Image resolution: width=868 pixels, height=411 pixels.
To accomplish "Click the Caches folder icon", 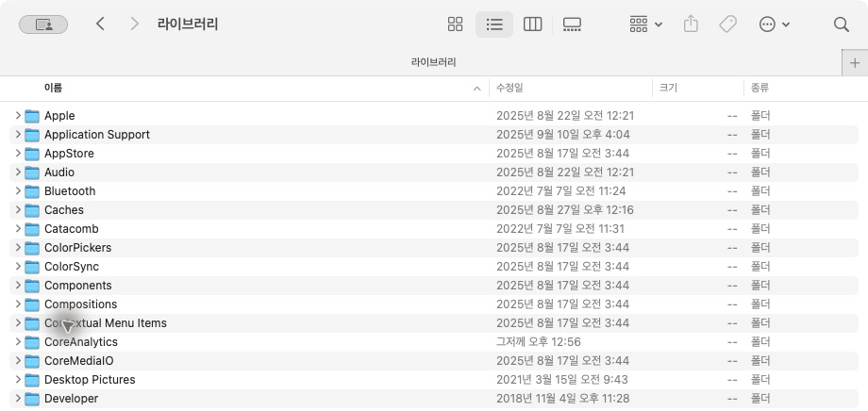I will (32, 210).
